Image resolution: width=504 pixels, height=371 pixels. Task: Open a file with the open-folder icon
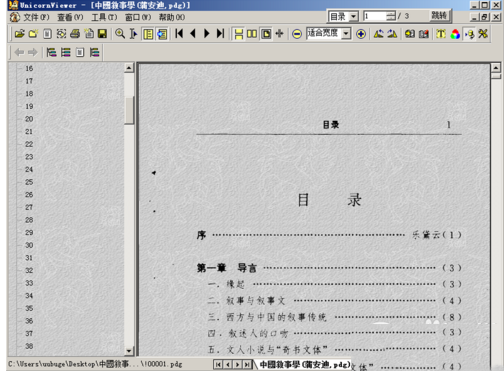click(19, 34)
